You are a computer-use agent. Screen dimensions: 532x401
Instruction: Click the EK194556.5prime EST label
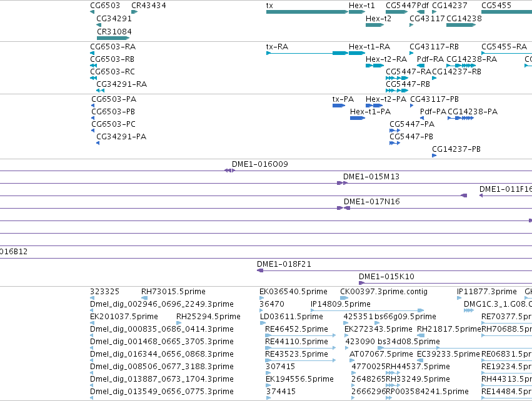299,379
